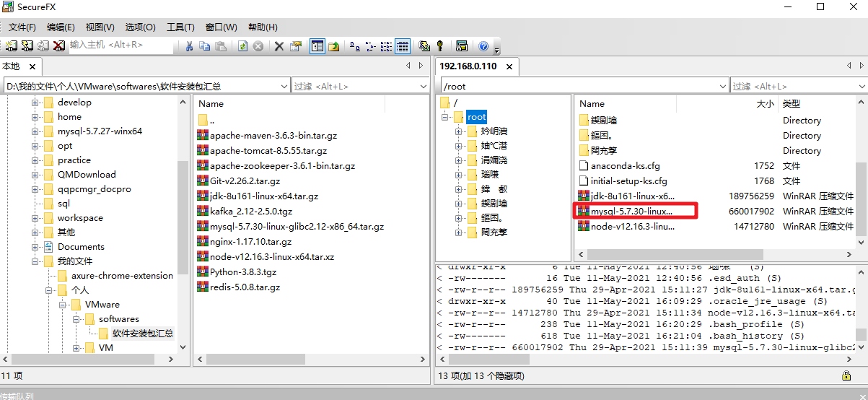
Task: Sort remote files by 类型 column
Action: [x=792, y=104]
